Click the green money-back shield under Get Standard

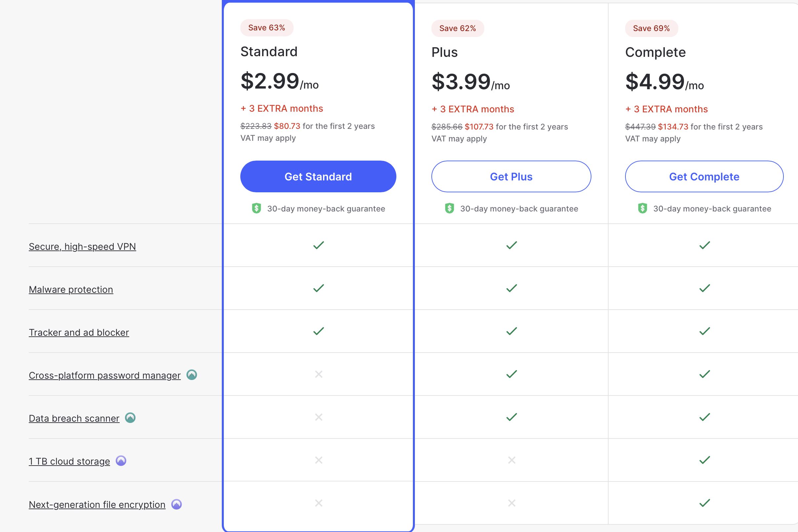coord(256,208)
